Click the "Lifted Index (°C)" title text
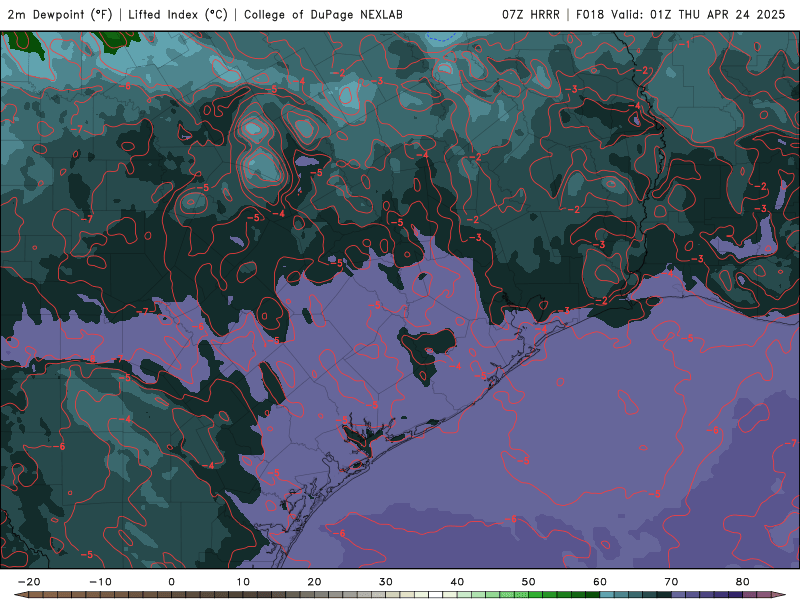This screenshot has width=800, height=600. coord(178,15)
